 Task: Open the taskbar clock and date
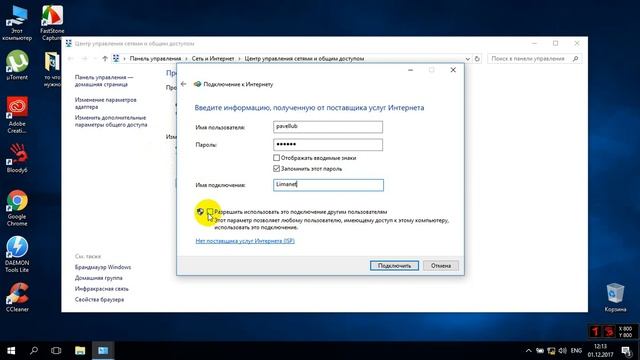point(600,351)
